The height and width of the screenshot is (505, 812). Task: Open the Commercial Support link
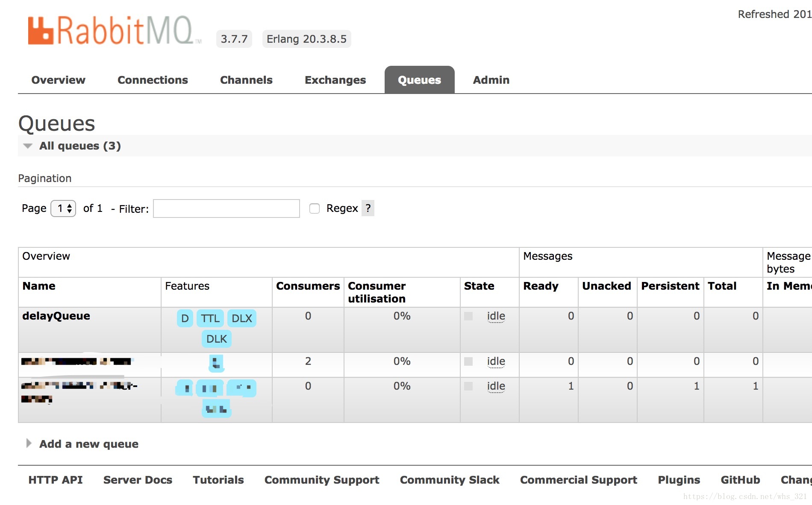[x=579, y=480]
